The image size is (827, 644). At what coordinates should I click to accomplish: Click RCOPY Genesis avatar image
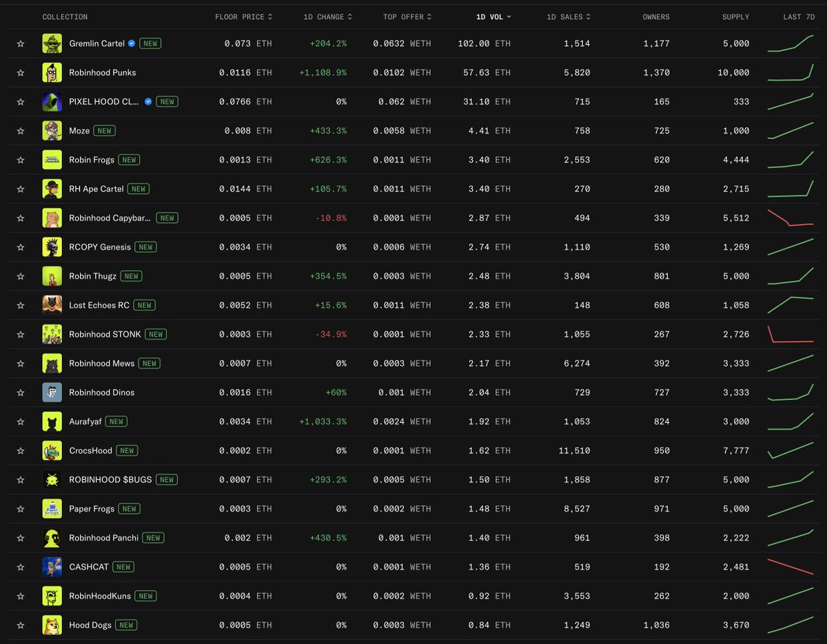[x=52, y=247]
